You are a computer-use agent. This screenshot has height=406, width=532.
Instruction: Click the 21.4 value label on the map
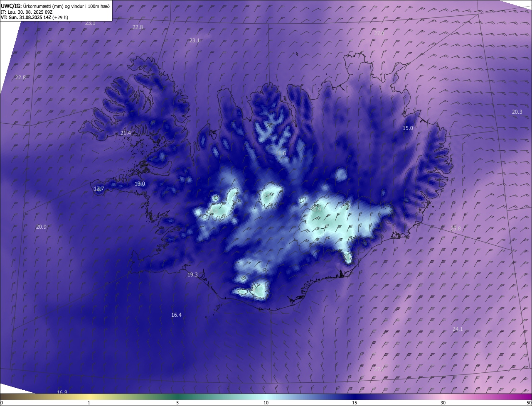(126, 133)
